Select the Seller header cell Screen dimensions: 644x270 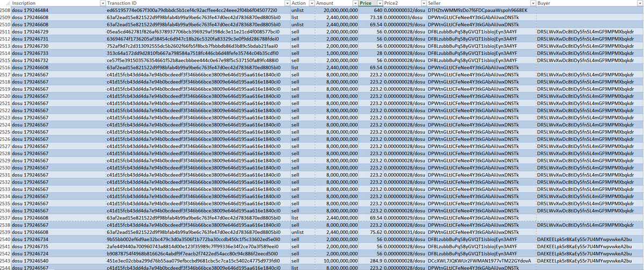pos(481,3)
